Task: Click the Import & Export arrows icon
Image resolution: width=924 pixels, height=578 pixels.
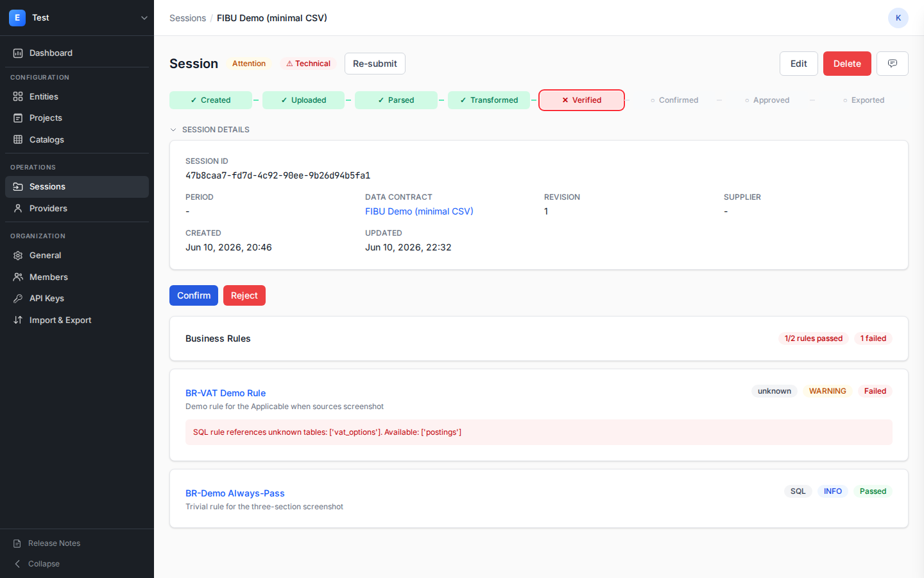Action: 18,320
